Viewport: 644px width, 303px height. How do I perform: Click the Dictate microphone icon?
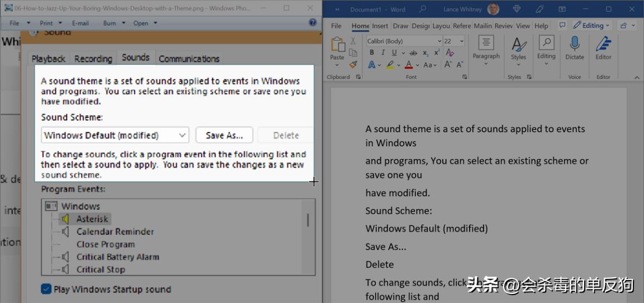point(574,45)
